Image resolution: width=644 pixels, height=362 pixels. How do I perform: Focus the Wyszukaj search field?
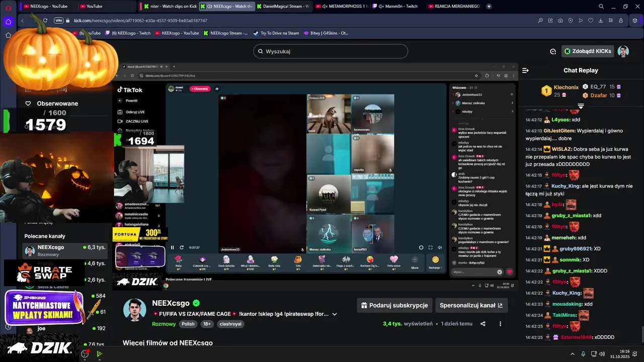331,51
